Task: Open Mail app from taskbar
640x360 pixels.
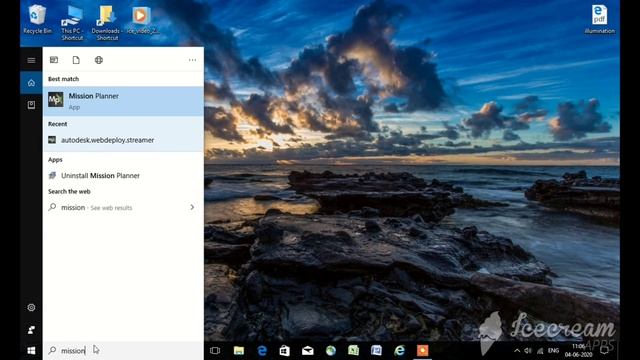Action: [x=308, y=351]
